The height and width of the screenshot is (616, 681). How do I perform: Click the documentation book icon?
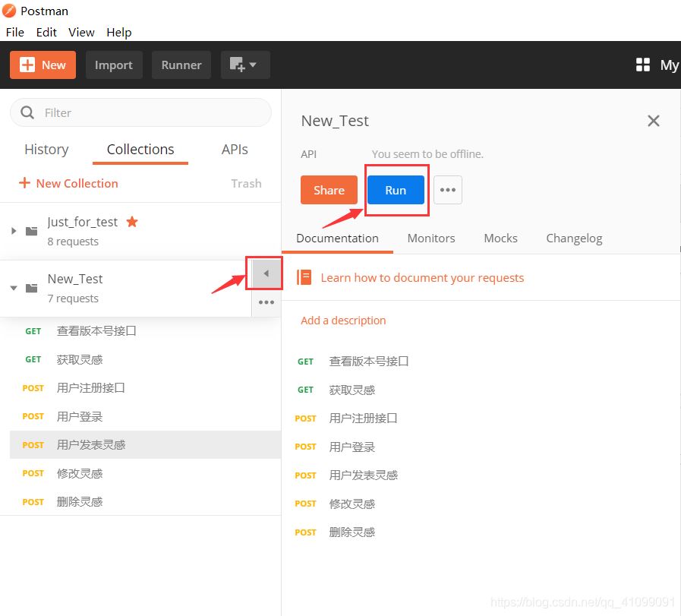coord(304,277)
